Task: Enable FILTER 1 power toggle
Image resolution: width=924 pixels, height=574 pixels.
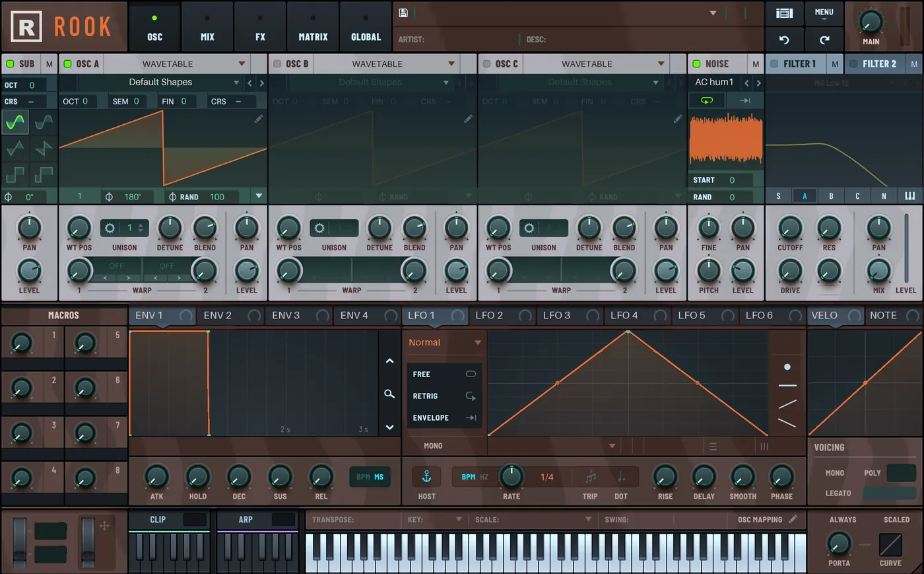Action: [x=774, y=64]
